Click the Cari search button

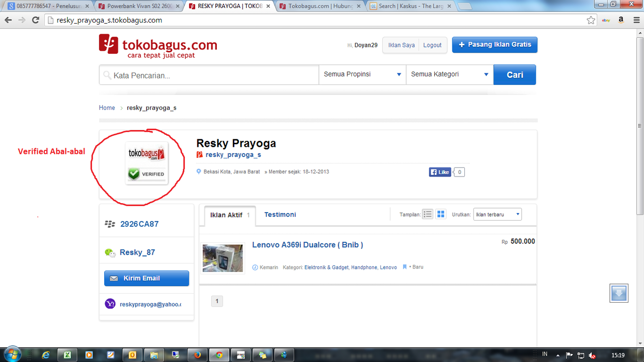coord(515,74)
